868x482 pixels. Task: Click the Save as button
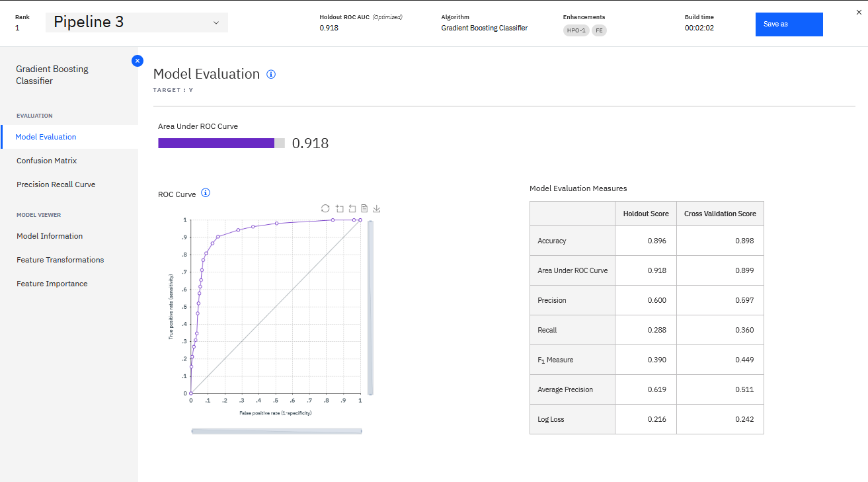click(789, 24)
